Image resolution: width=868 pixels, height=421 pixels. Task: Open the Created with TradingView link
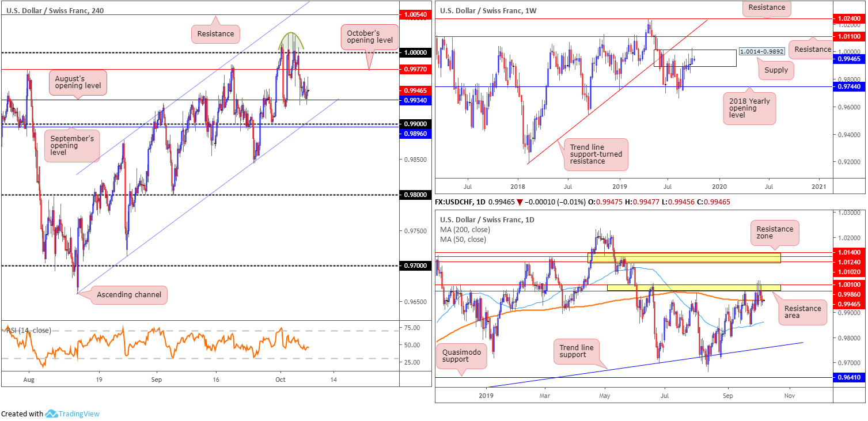tap(50, 414)
